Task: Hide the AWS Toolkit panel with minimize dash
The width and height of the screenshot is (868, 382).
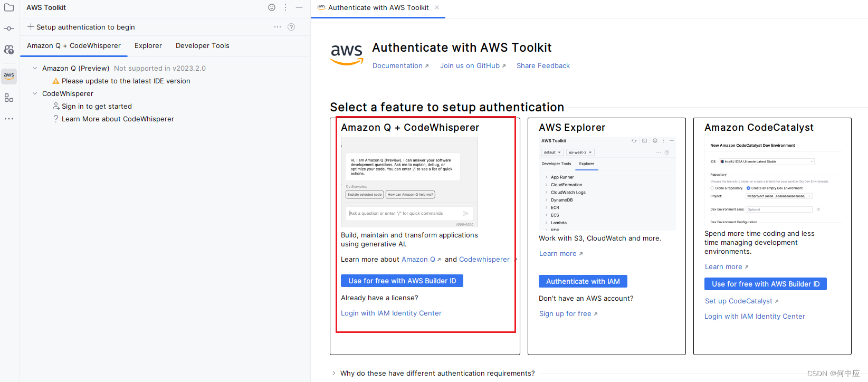Action: pos(299,7)
